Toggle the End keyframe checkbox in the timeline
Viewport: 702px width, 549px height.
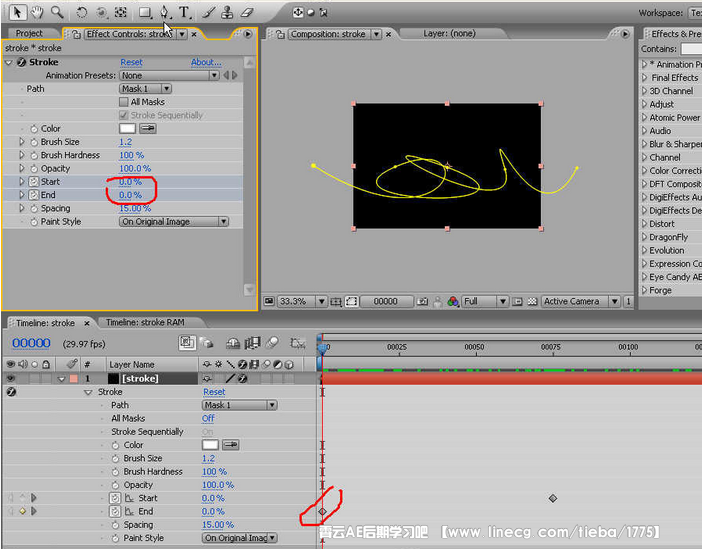(22, 511)
